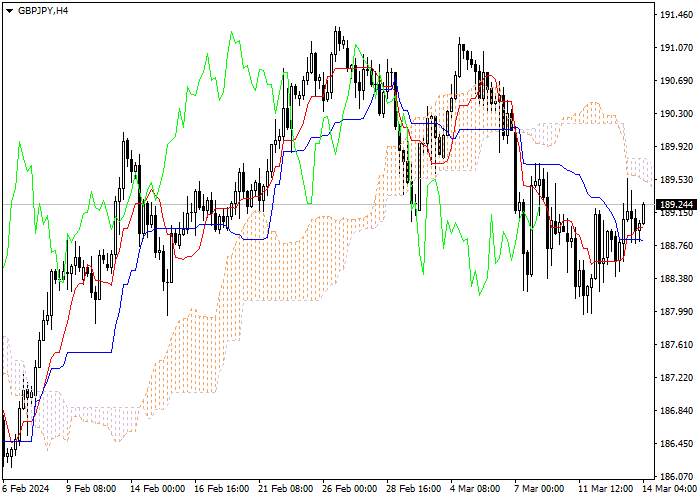Click the 188.760 price axis value
Viewport: 700px width, 500px height.
click(676, 246)
